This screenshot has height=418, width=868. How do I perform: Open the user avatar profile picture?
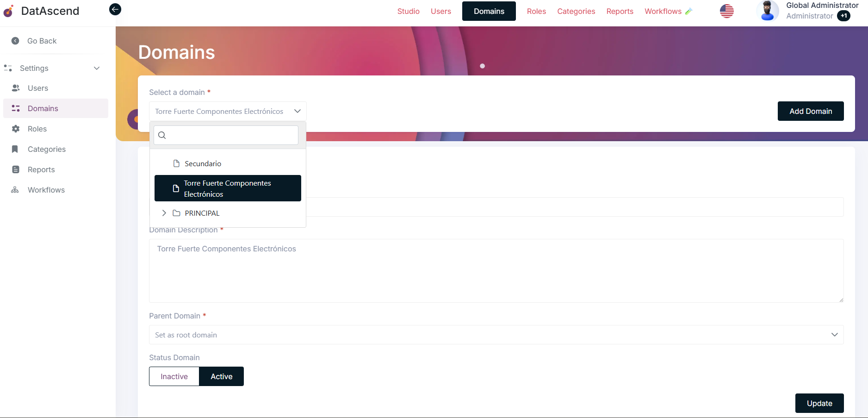tap(767, 11)
